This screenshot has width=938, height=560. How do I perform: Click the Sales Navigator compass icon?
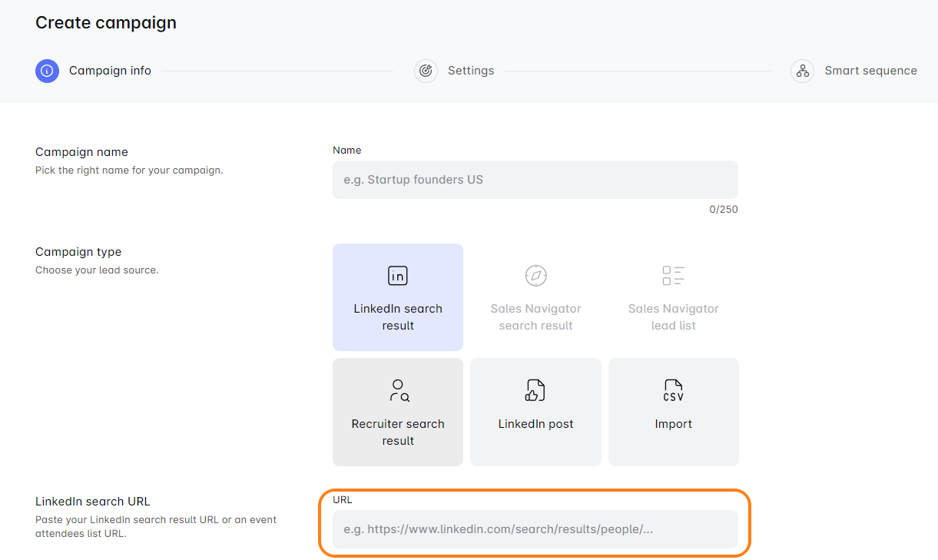pos(535,276)
